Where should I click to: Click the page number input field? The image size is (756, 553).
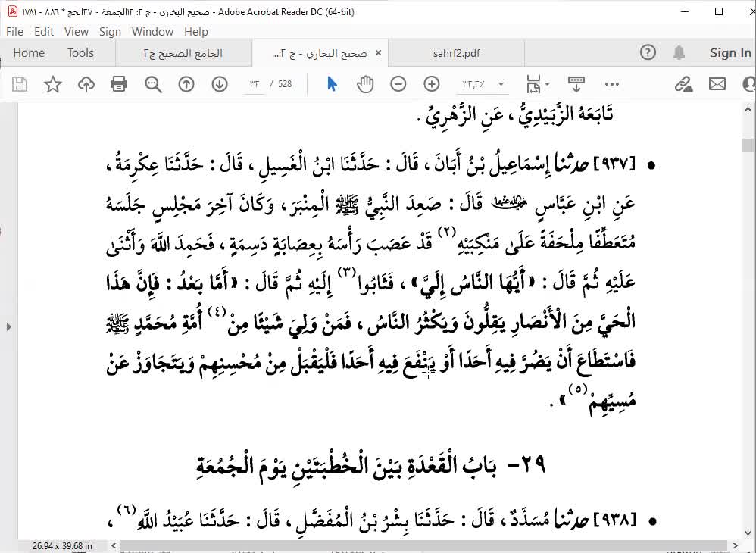(255, 84)
